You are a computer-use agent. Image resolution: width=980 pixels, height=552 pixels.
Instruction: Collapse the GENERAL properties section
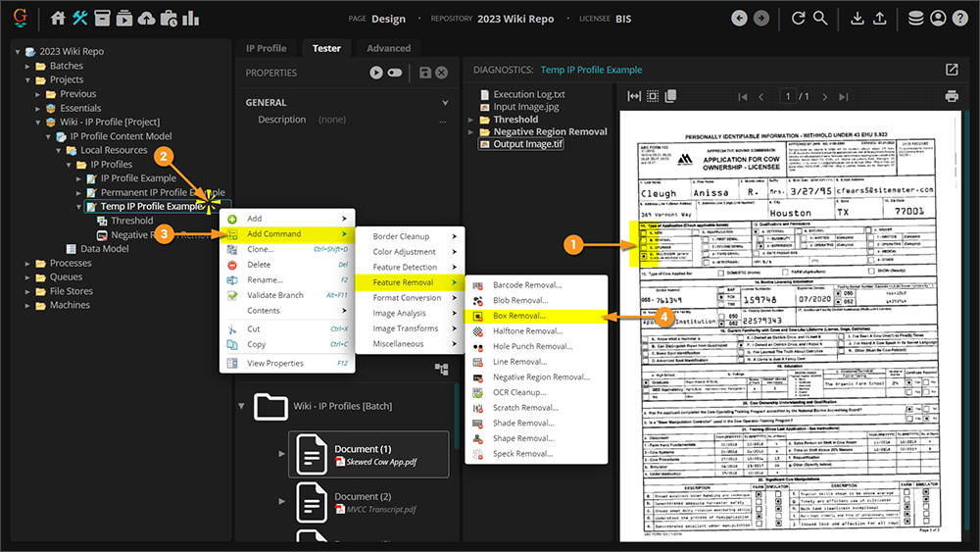point(445,103)
